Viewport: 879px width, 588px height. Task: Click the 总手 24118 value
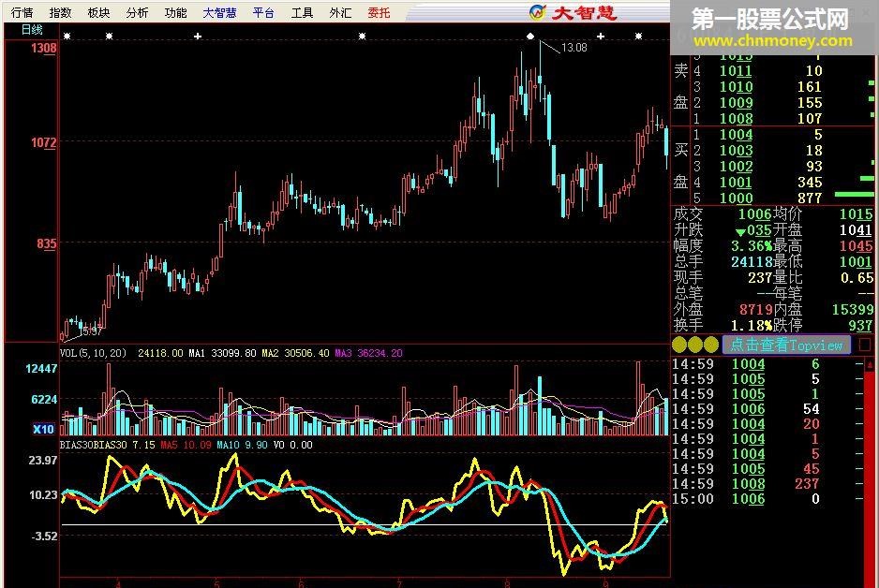[x=752, y=261]
